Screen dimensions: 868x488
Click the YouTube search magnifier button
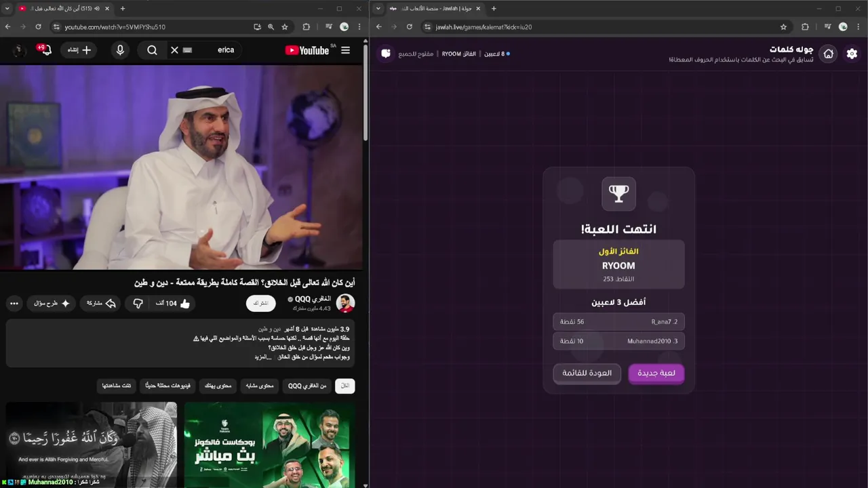(153, 50)
